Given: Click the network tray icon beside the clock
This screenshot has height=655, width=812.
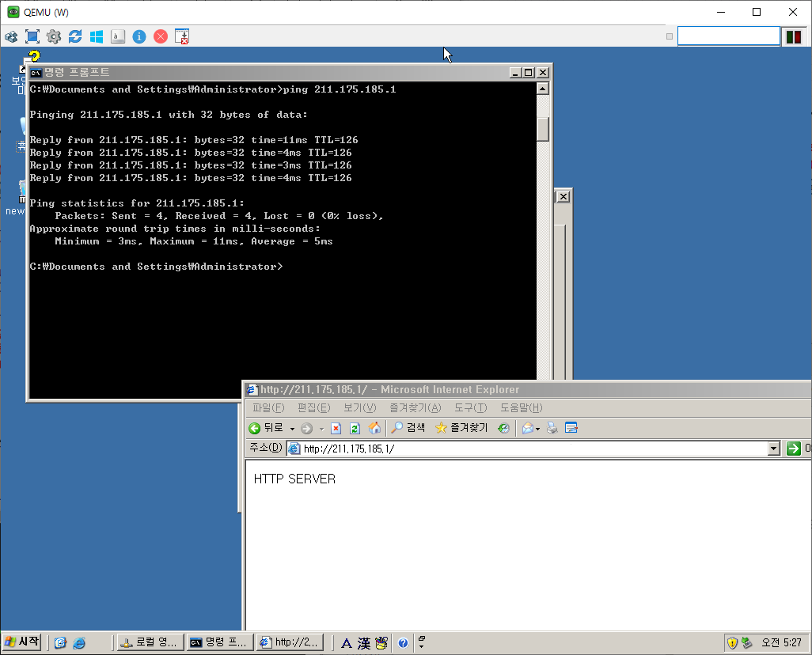Looking at the screenshot, I should pos(746,643).
